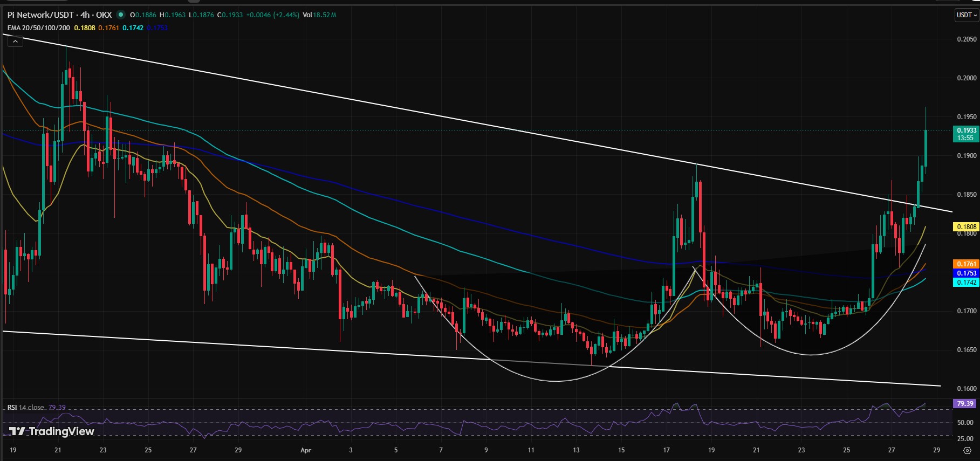Open the chart settings gear icon
Image resolution: width=980 pixels, height=461 pixels.
coord(967,450)
